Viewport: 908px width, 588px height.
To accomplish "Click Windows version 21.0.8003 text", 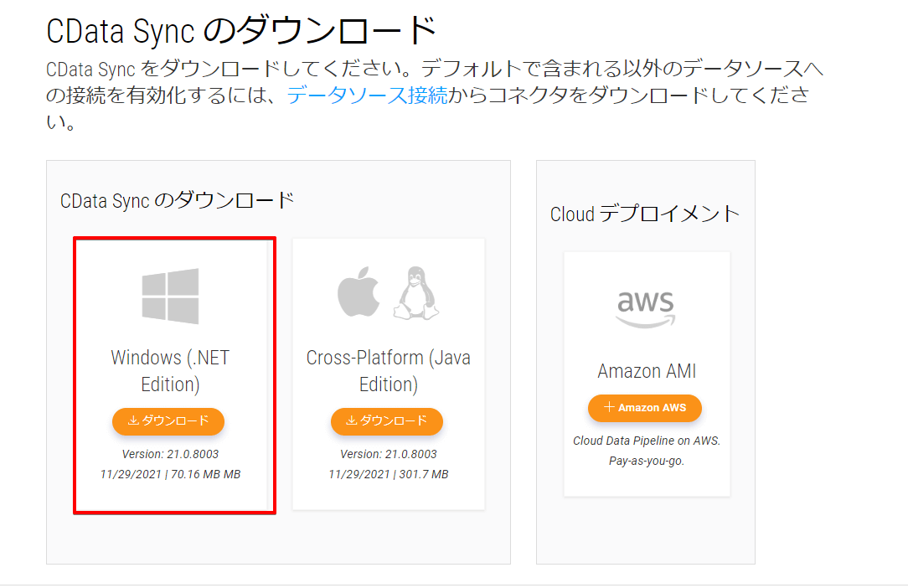I will point(170,454).
